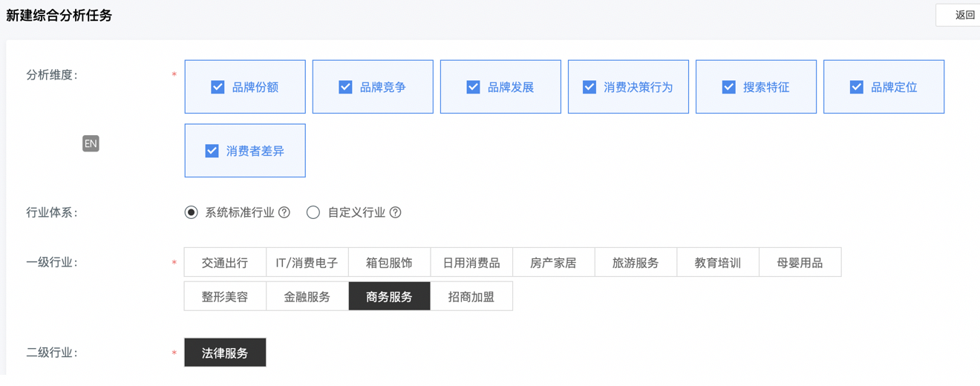
Task: Click the 返回 button
Action: point(964,15)
